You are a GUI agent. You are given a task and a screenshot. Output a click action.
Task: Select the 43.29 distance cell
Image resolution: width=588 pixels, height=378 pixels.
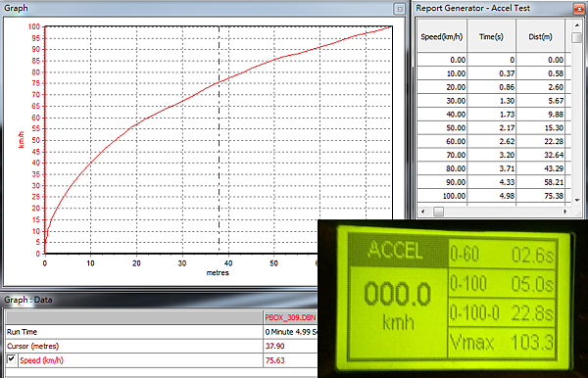point(540,168)
